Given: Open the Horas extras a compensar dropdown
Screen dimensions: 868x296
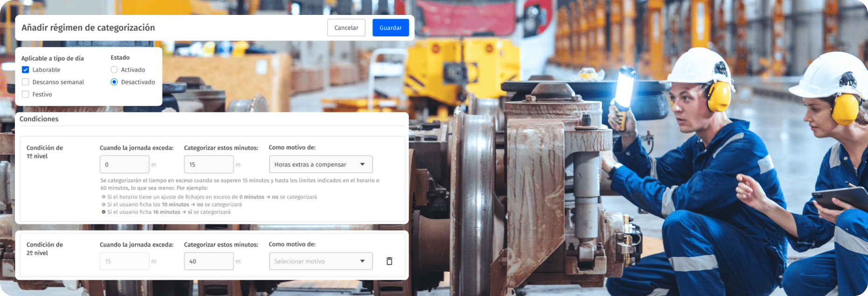Looking at the screenshot, I should (x=321, y=164).
